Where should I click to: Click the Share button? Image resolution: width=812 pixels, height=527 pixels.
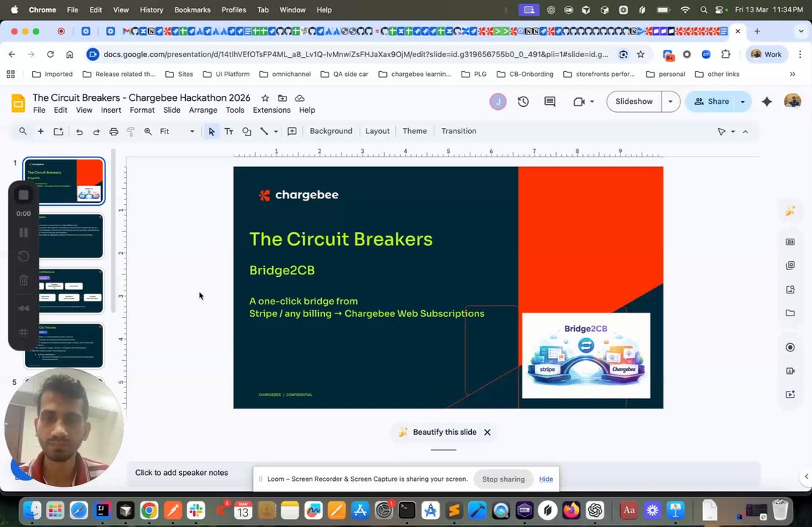click(711, 102)
